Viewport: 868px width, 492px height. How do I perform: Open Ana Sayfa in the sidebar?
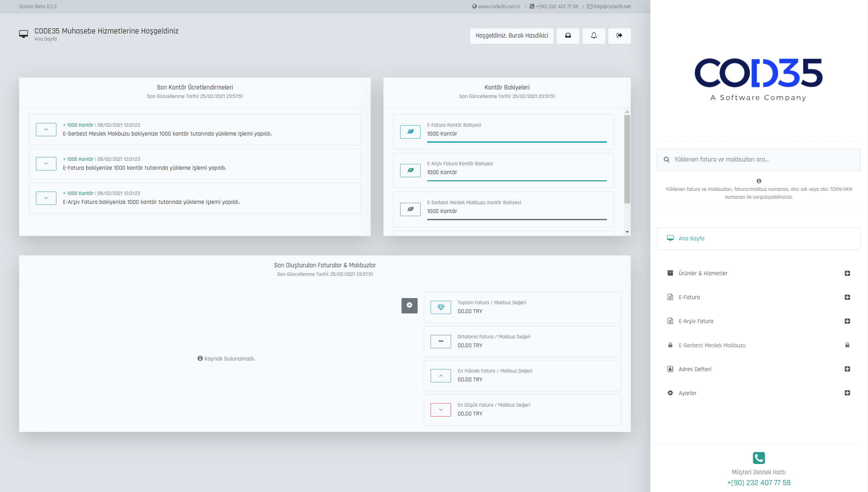691,239
